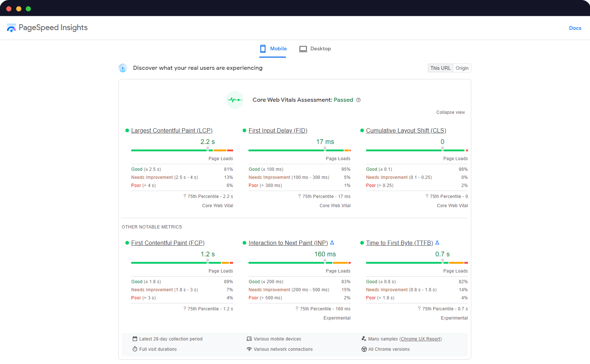
Task: Click the CLS distribution bar
Action: [x=417, y=150]
